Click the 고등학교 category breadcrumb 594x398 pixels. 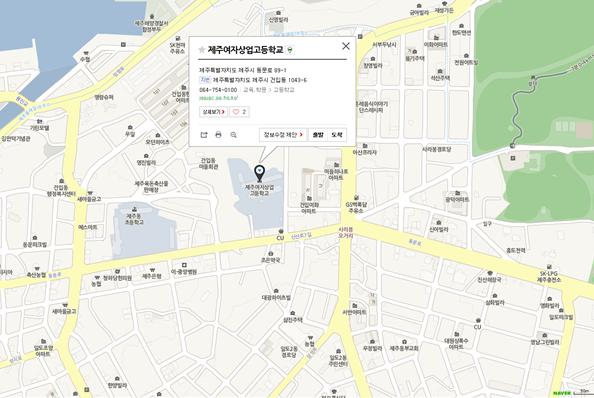click(x=284, y=90)
